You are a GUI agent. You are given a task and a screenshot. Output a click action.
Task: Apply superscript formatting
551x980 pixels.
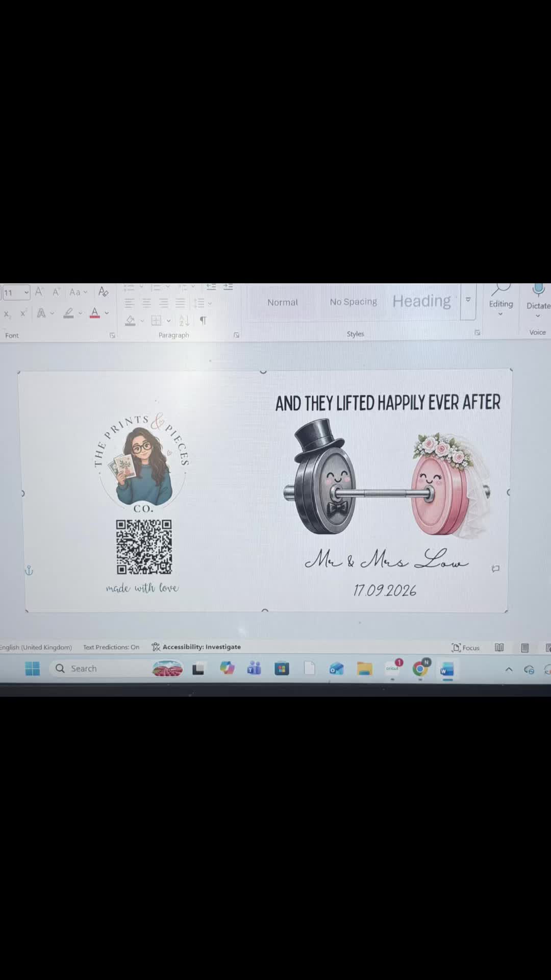click(x=23, y=313)
